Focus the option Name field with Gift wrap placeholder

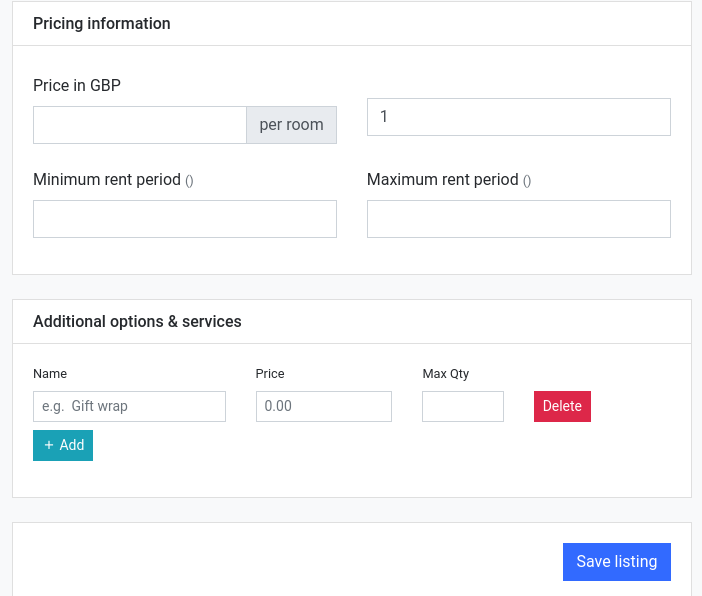click(129, 406)
